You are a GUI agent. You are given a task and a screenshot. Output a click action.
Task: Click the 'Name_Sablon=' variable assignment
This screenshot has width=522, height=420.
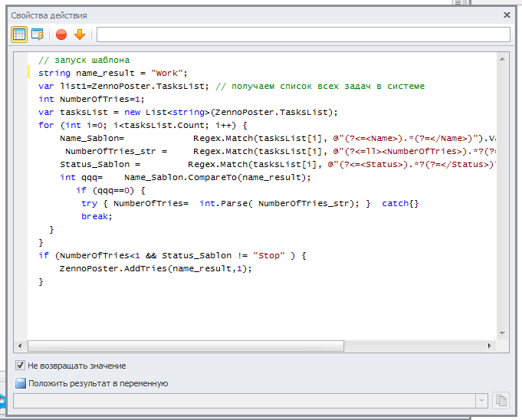coord(92,138)
